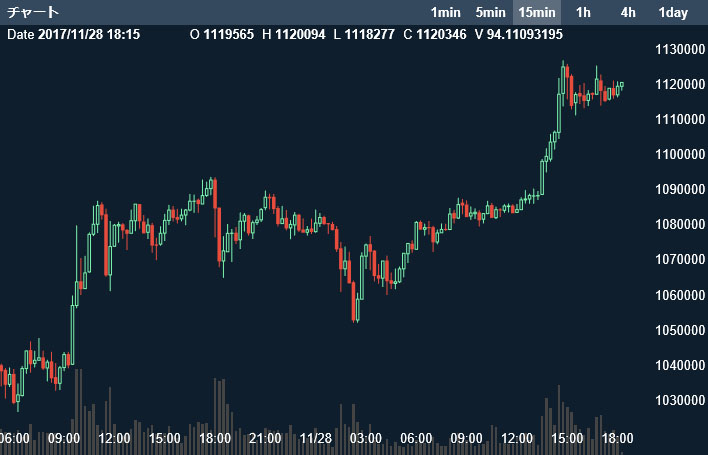Click the latest candlestick at chart's right edge

[x=621, y=85]
